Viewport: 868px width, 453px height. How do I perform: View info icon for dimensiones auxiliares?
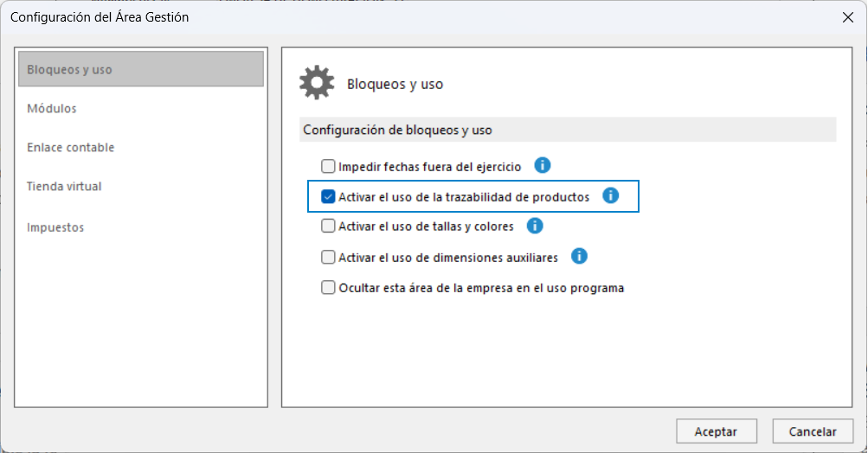point(579,257)
